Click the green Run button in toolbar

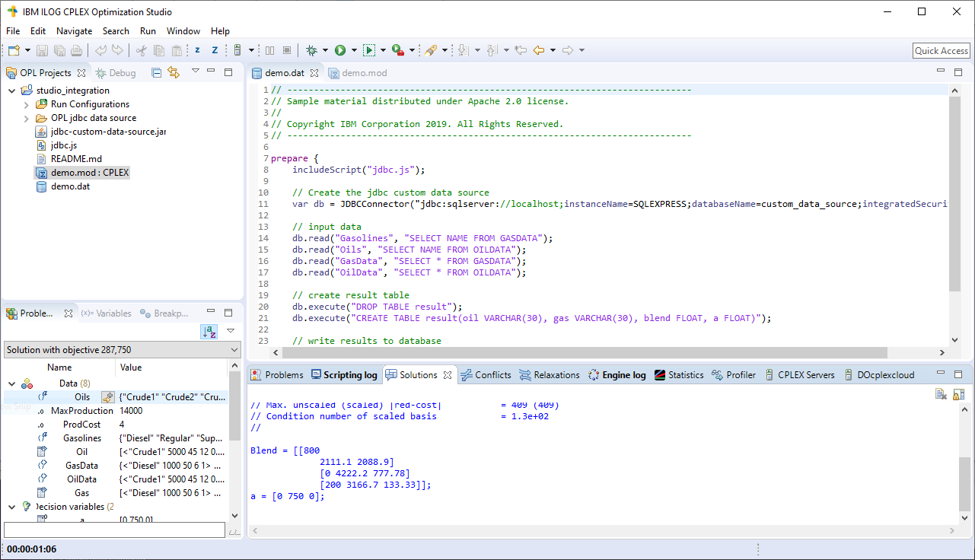[x=340, y=50]
